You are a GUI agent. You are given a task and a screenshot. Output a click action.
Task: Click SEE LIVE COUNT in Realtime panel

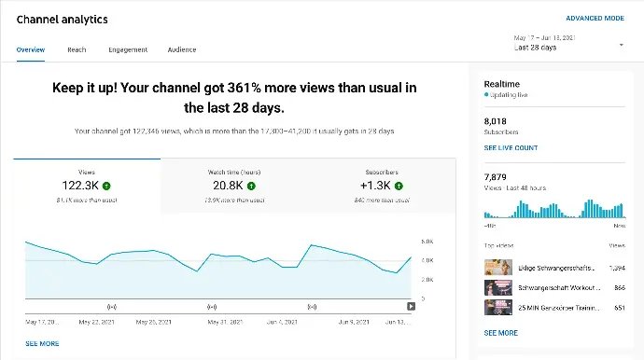point(511,147)
